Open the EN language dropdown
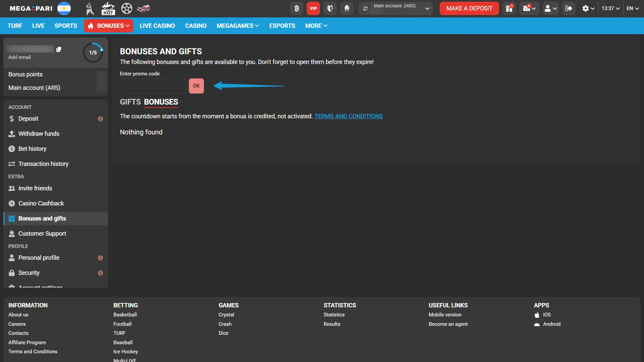 [633, 8]
